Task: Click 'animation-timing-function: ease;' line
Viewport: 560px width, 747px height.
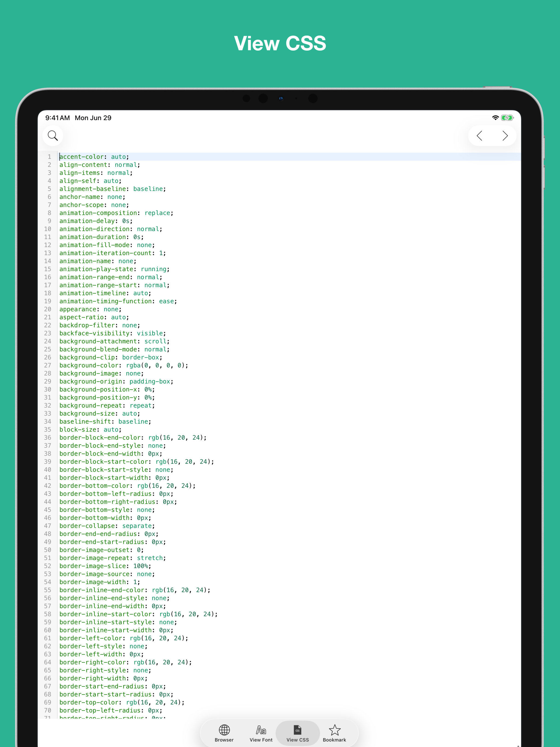Action: coord(118,301)
